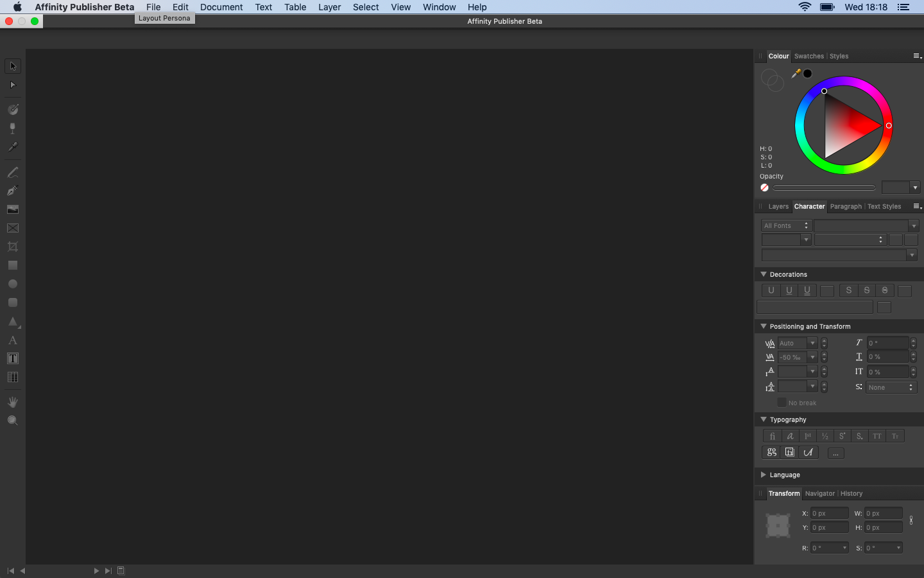Enable the No break checkbox

[x=782, y=403]
